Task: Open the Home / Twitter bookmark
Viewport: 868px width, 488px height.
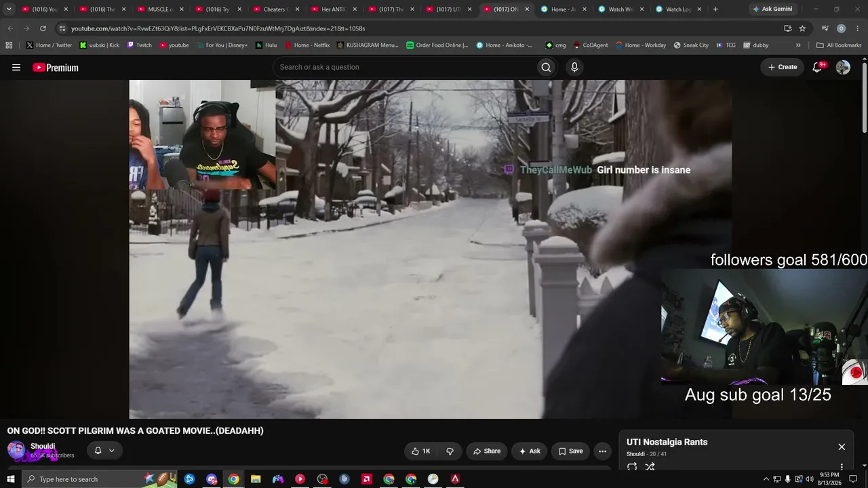Action: click(x=49, y=45)
